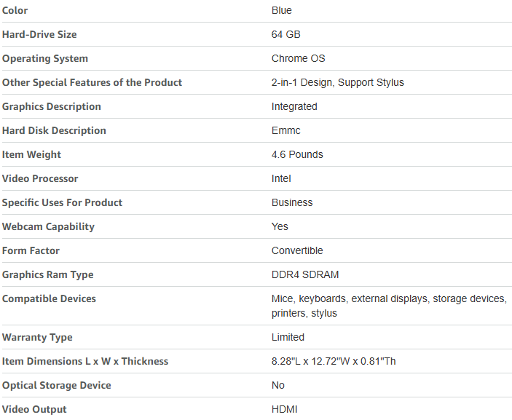Click the Business value for specific uses
Image resolution: width=512 pixels, height=420 pixels.
pyautogui.click(x=292, y=202)
